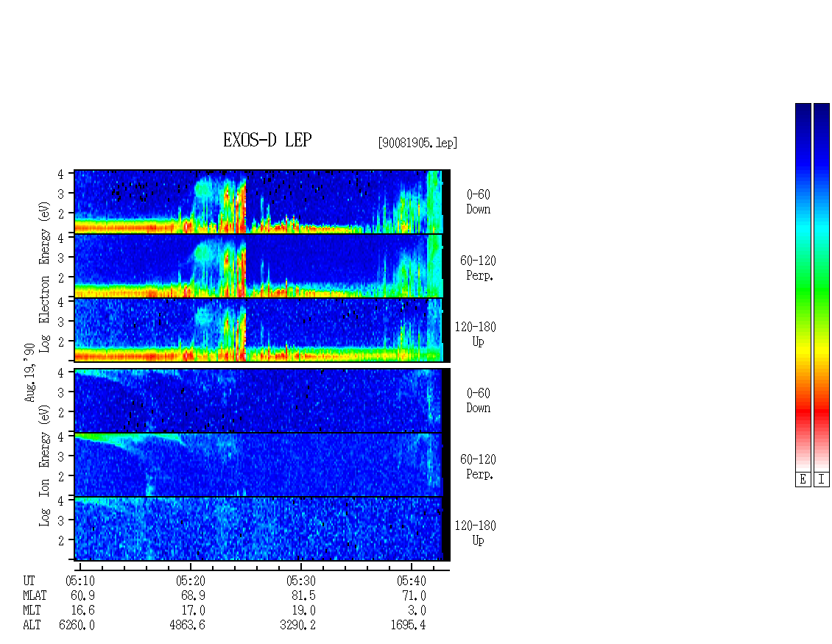Click the ion colour scale bar labelled I
The image size is (832, 644).
[x=822, y=287]
